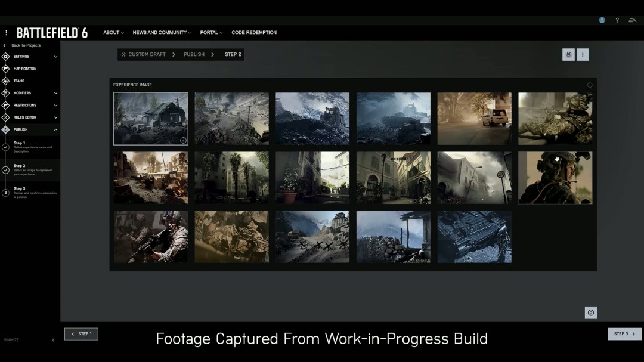644x362 pixels.
Task: Collapse the Publish section chevron
Action: (55, 129)
